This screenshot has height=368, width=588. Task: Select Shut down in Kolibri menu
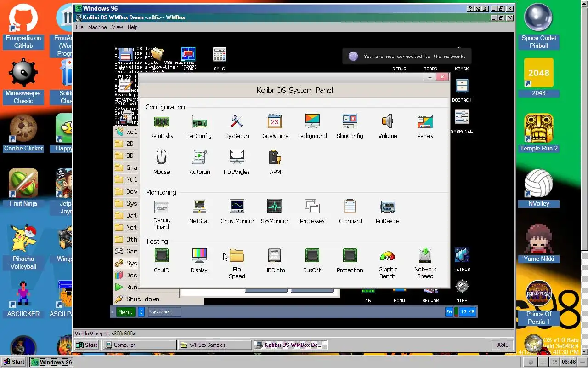[142, 299]
